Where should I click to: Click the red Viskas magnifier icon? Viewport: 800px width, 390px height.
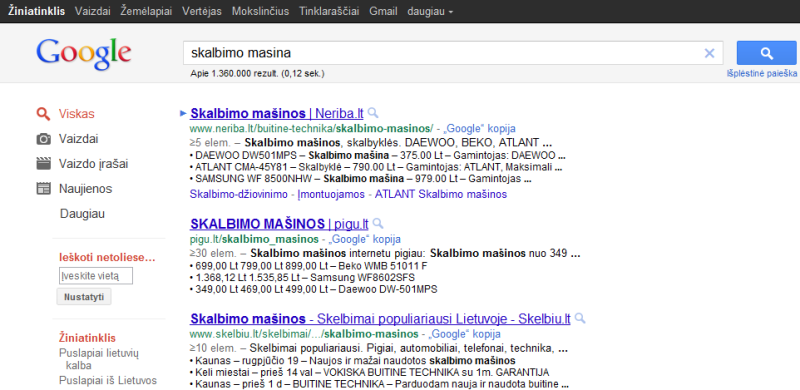point(43,114)
